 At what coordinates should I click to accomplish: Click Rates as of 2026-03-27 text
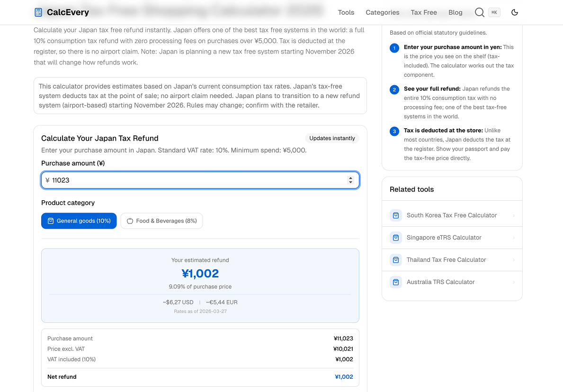point(200,311)
